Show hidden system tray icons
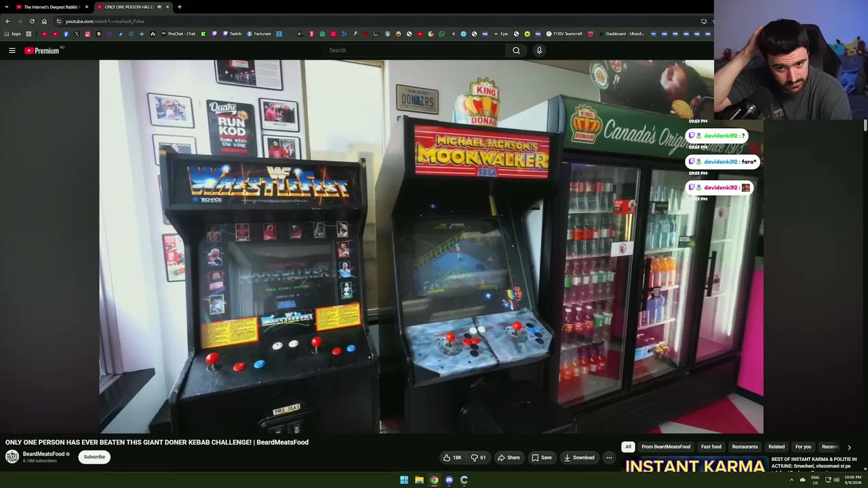This screenshot has width=868, height=488. click(x=791, y=480)
